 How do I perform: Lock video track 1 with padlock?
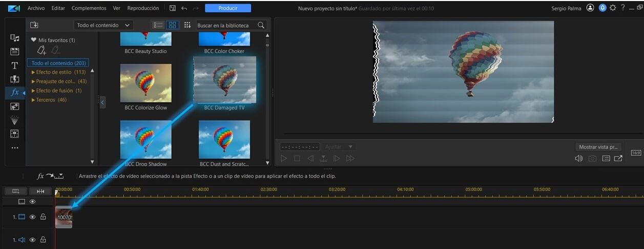click(x=43, y=217)
